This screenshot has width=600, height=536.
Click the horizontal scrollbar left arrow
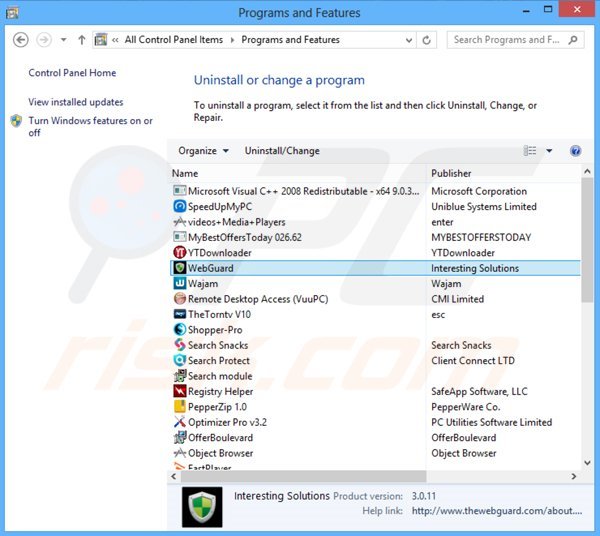[174, 476]
